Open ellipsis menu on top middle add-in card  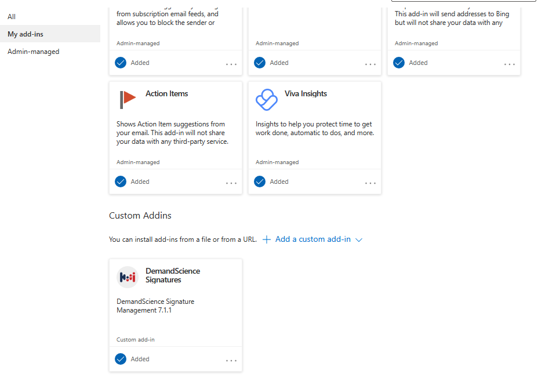[370, 64]
